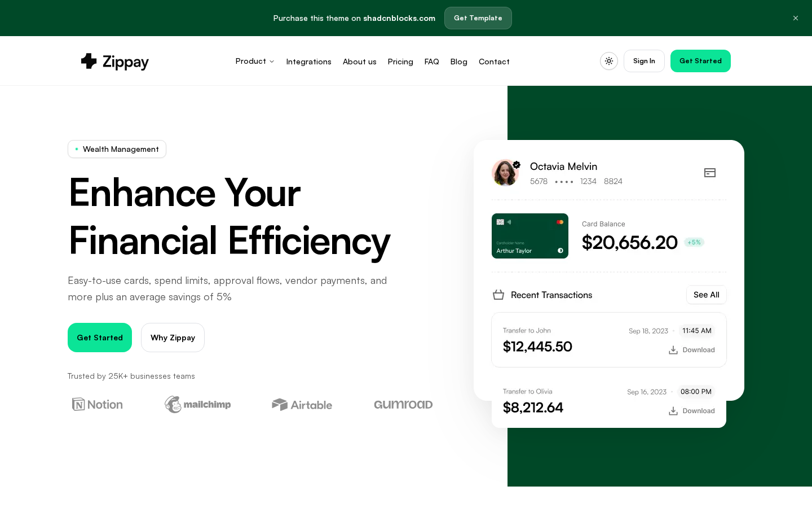Click the credit card icon beside Octavia Melvin
The width and height of the screenshot is (812, 508).
pyautogui.click(x=710, y=173)
